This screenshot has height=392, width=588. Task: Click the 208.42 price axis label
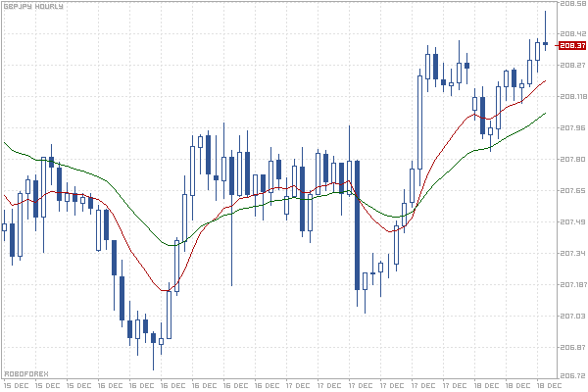click(571, 33)
